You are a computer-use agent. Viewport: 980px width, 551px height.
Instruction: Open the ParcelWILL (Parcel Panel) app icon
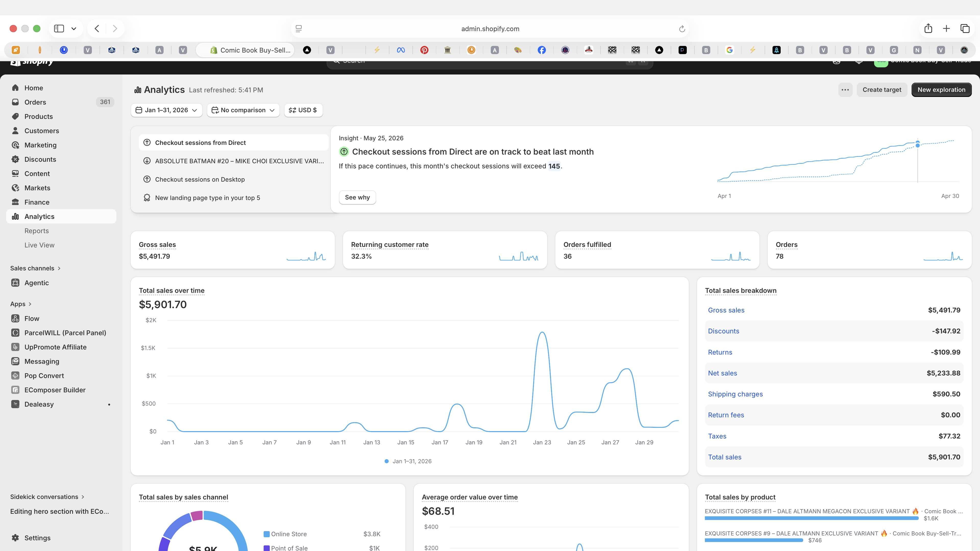click(15, 333)
